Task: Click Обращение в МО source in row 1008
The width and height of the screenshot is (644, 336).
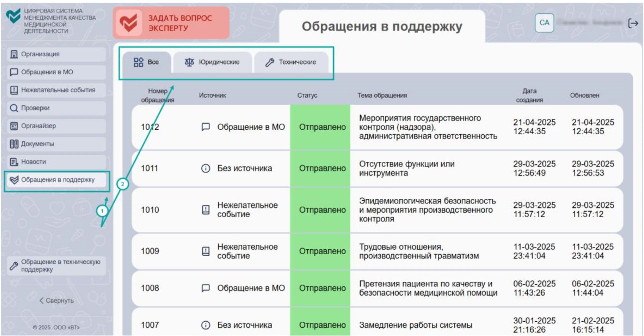Action: [251, 288]
